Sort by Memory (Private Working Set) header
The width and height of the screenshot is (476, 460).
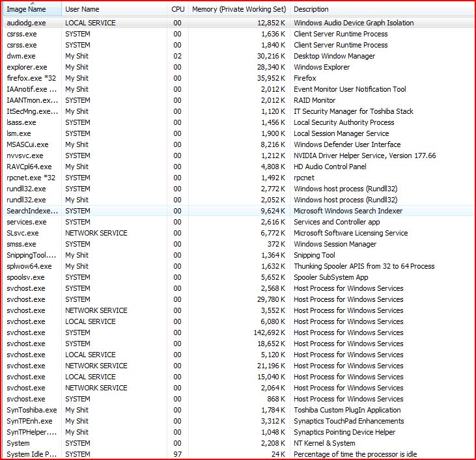tap(239, 9)
